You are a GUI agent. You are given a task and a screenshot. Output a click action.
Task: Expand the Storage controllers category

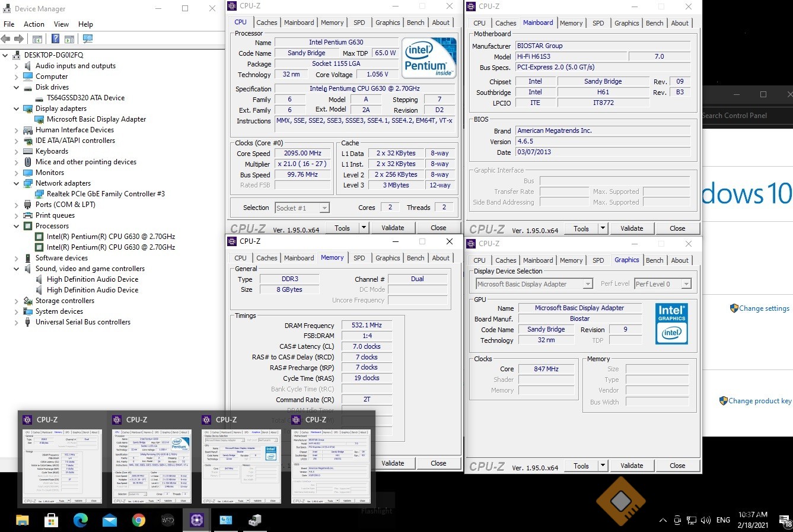tap(17, 301)
